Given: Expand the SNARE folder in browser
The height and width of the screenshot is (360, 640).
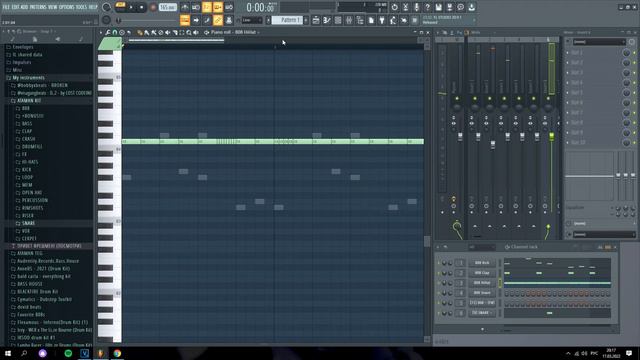Looking at the screenshot, I should click(28, 223).
